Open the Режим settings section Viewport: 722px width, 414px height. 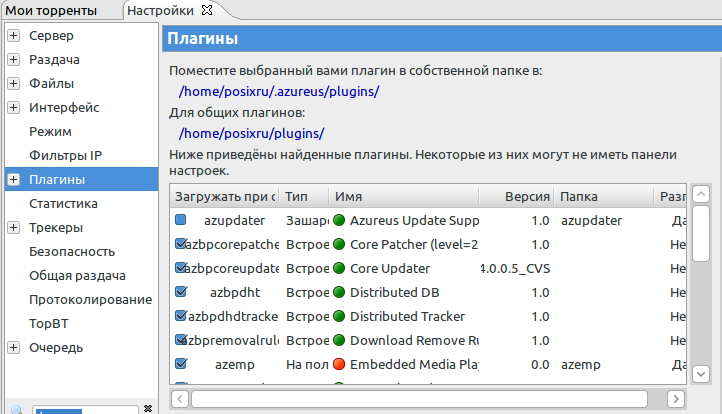[50, 132]
